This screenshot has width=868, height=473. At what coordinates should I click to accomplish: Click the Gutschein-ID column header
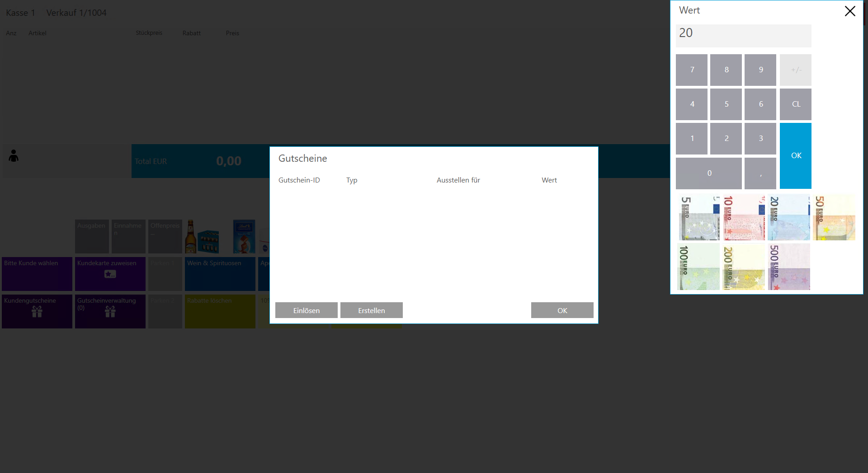pyautogui.click(x=299, y=180)
